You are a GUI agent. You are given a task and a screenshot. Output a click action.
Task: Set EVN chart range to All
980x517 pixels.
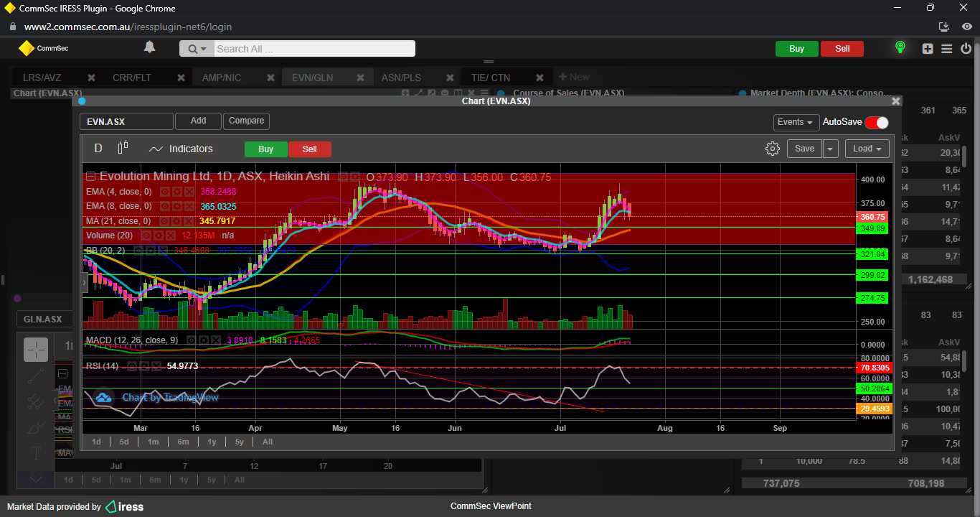coord(268,442)
